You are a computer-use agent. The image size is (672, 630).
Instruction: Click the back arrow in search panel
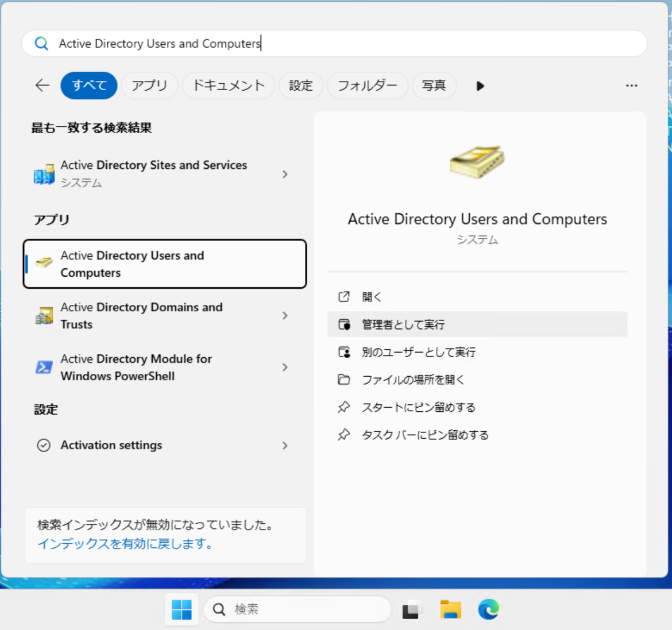click(43, 86)
